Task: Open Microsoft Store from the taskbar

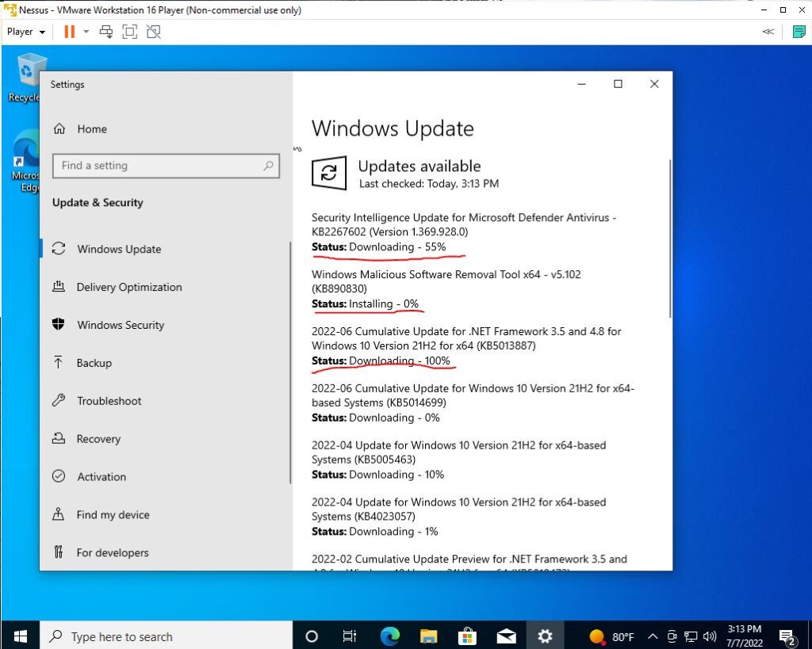Action: coord(467,636)
